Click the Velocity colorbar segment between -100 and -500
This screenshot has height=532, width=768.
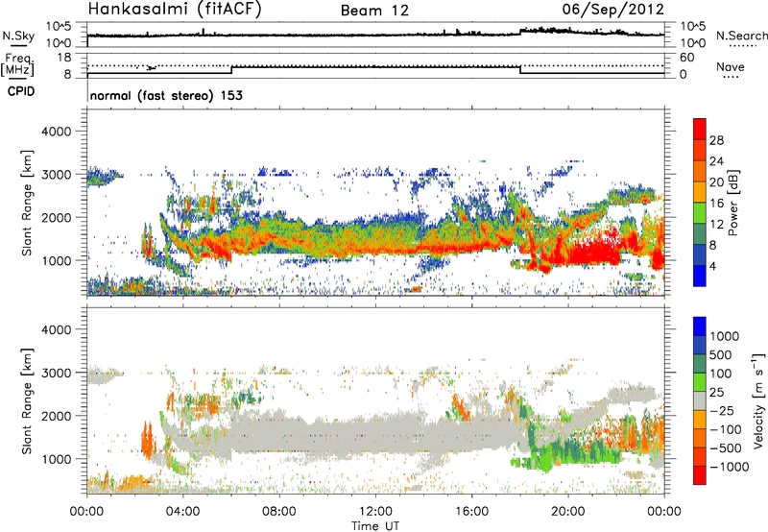[700, 438]
